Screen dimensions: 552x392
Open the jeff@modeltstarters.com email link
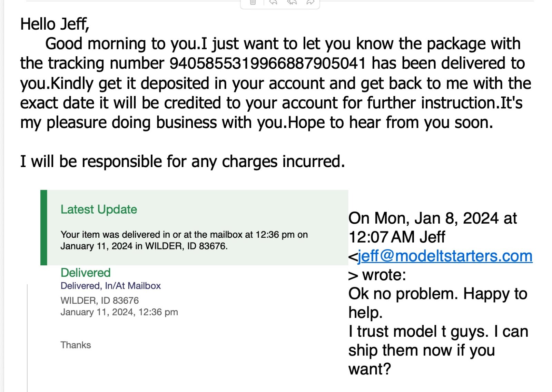[445, 256]
